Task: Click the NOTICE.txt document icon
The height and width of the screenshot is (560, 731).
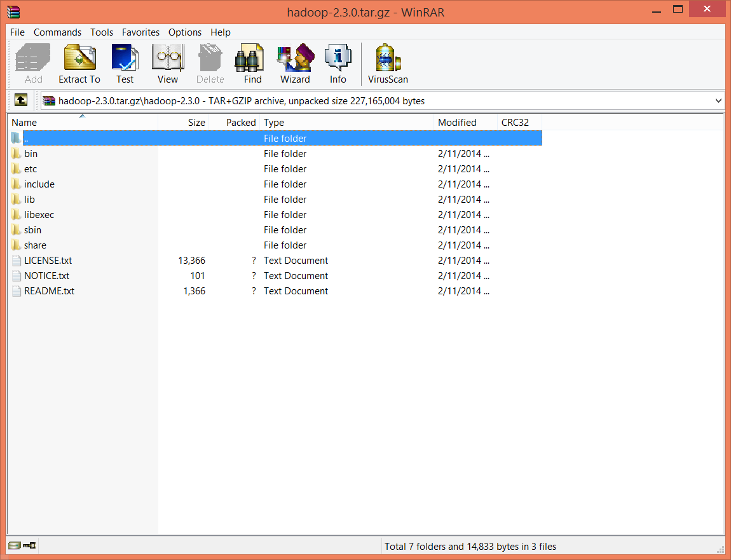Action: click(17, 276)
